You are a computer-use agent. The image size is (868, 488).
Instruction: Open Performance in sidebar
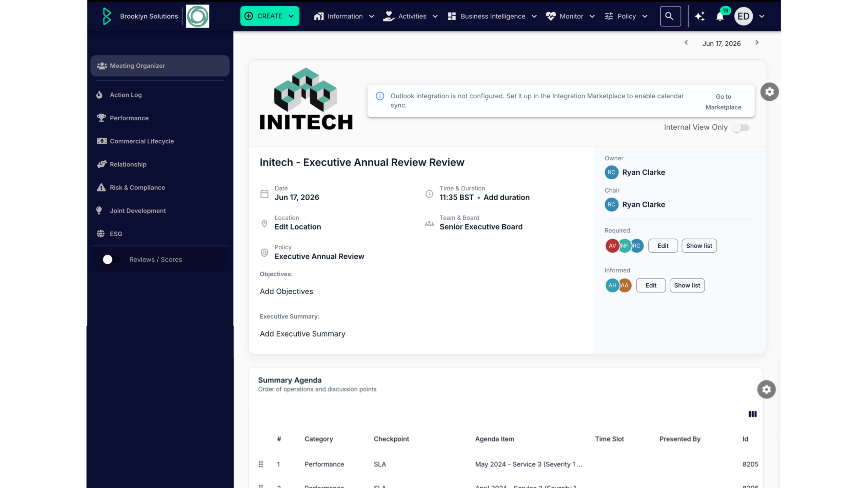(129, 118)
